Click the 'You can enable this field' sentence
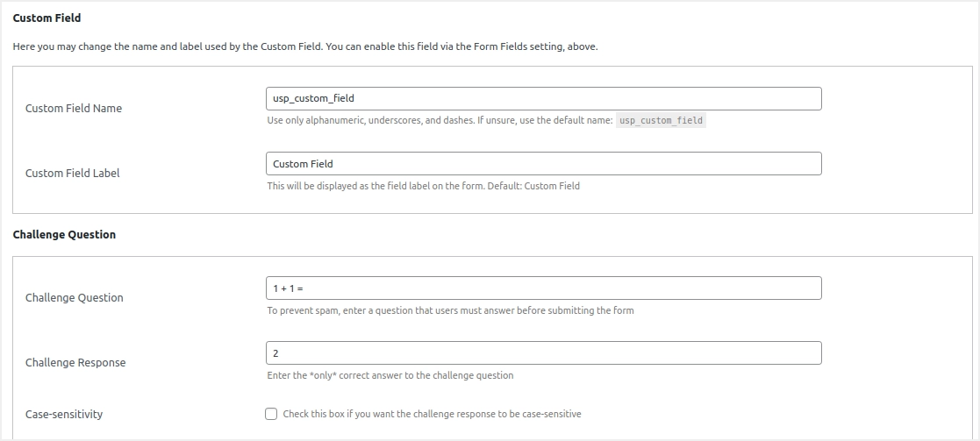 click(x=461, y=46)
